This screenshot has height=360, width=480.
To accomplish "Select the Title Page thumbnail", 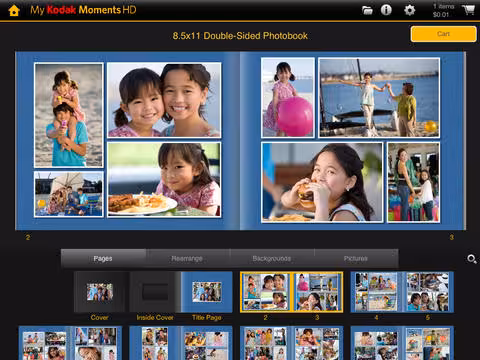I will (x=207, y=292).
